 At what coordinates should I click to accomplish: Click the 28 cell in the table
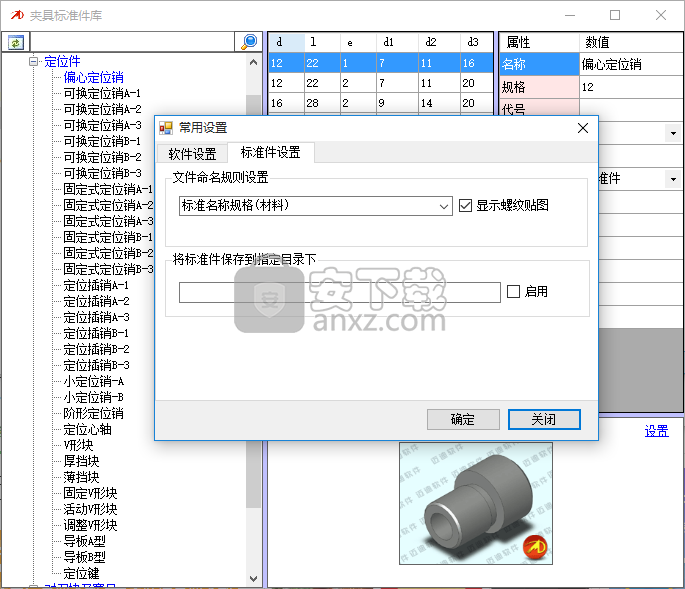click(x=322, y=103)
